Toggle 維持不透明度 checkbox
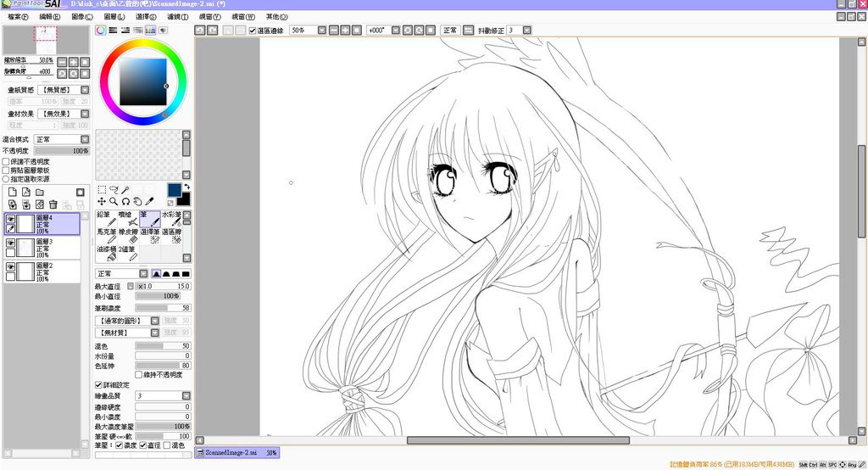 tap(139, 375)
